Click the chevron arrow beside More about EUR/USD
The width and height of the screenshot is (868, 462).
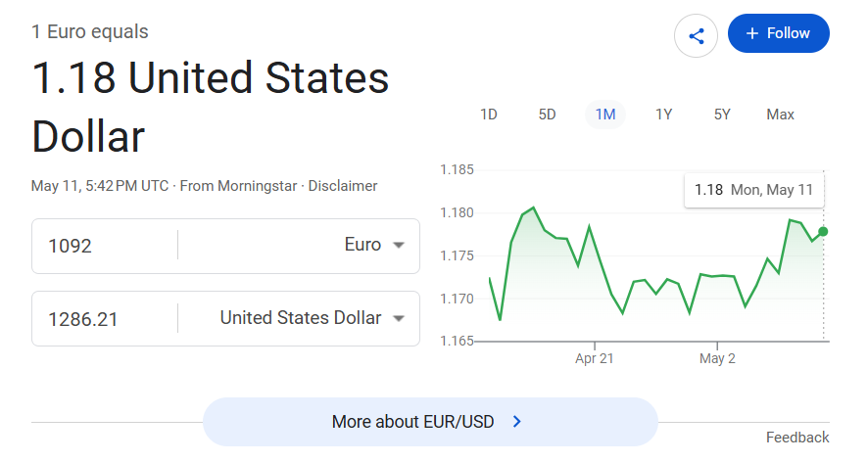pyautogui.click(x=517, y=422)
